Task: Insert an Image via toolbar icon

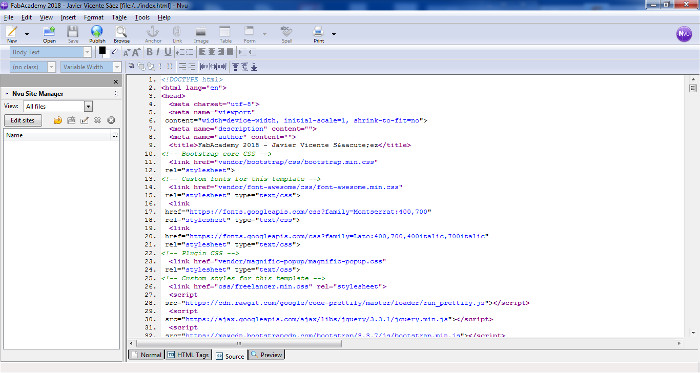Action: coord(201,32)
